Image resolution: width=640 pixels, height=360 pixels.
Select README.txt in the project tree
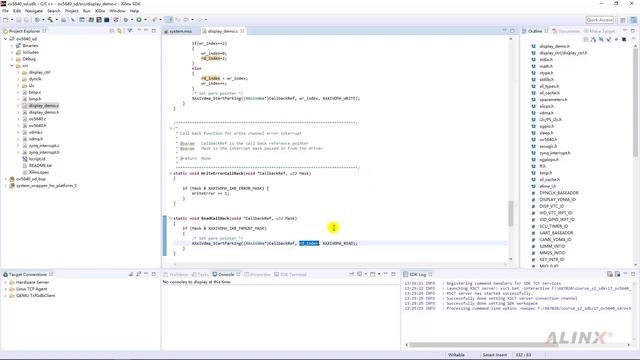point(40,165)
